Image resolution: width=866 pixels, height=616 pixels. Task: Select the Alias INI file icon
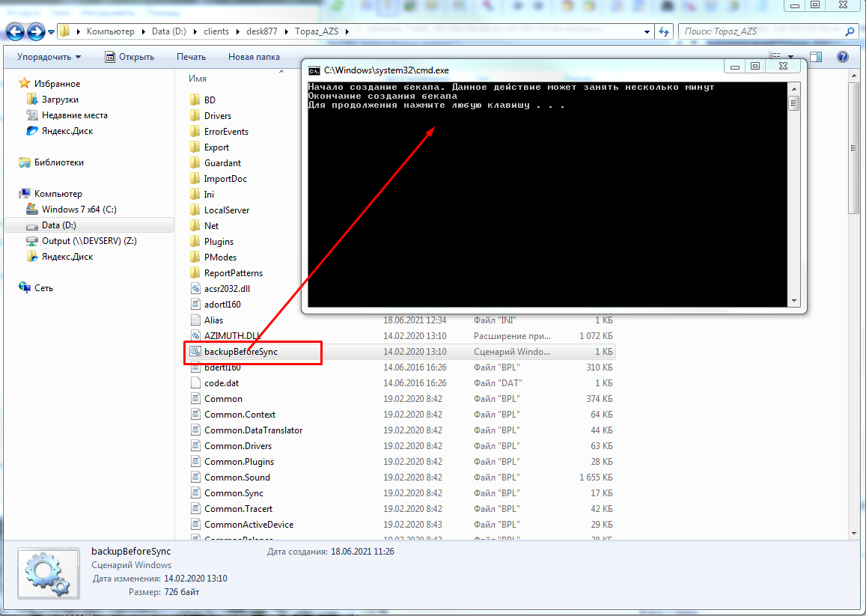click(195, 320)
